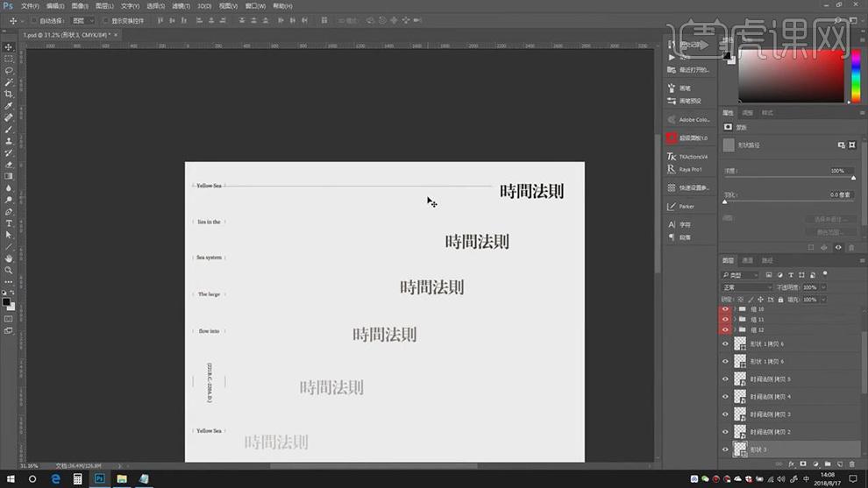The height and width of the screenshot is (488, 868).
Task: Expand group 组 12
Action: [735, 329]
